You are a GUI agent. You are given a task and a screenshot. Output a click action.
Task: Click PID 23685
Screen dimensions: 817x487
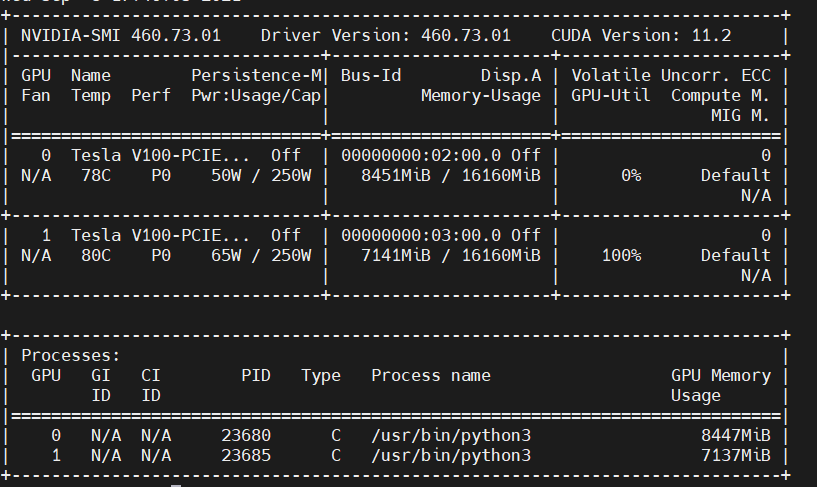[x=246, y=456]
